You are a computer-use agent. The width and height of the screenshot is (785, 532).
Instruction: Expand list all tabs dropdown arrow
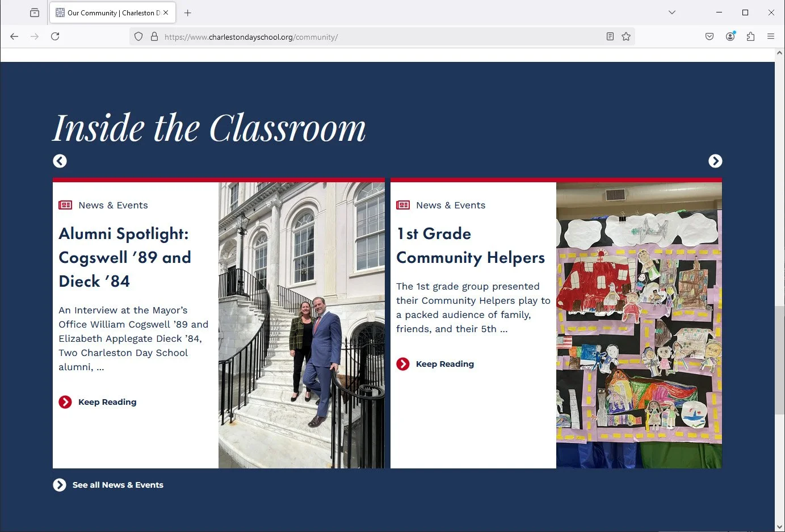click(672, 12)
